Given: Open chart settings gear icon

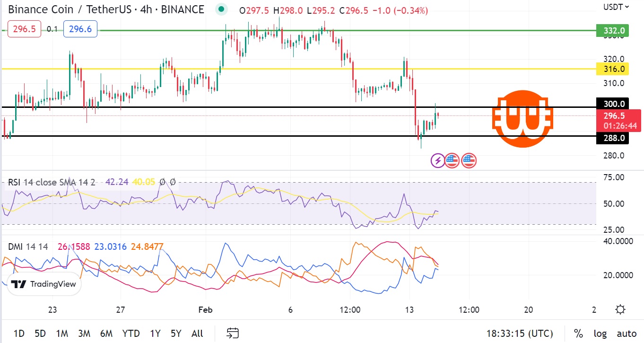Looking at the screenshot, I should tap(620, 310).
